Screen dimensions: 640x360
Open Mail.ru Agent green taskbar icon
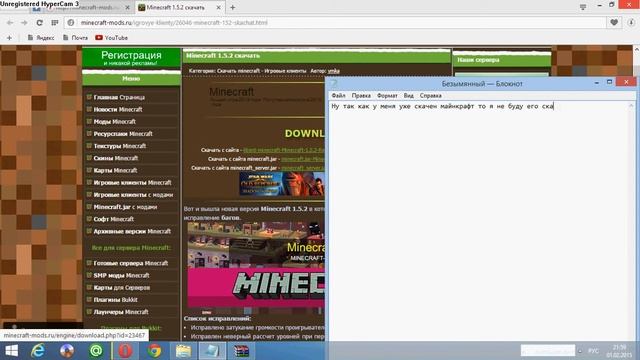[x=96, y=351]
